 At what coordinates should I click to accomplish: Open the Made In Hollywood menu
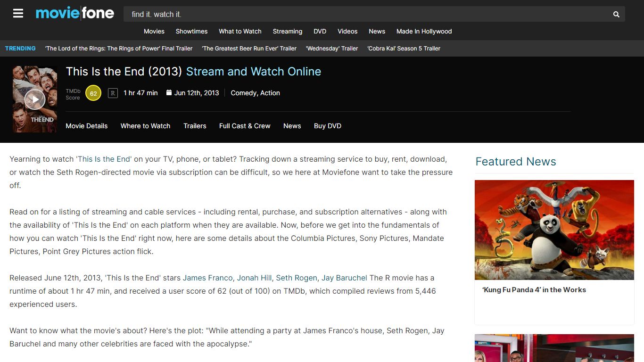[424, 31]
